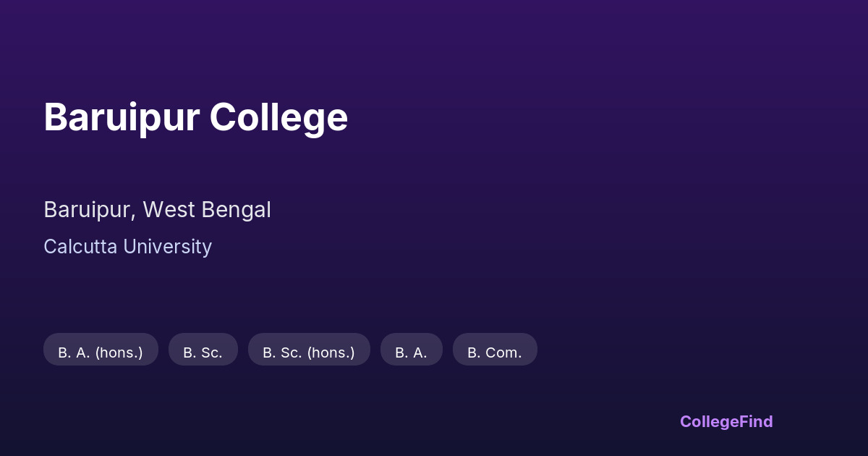Image resolution: width=868 pixels, height=456 pixels.
Task: Click the word "Calcutta" in the affiliation line
Action: (80, 247)
